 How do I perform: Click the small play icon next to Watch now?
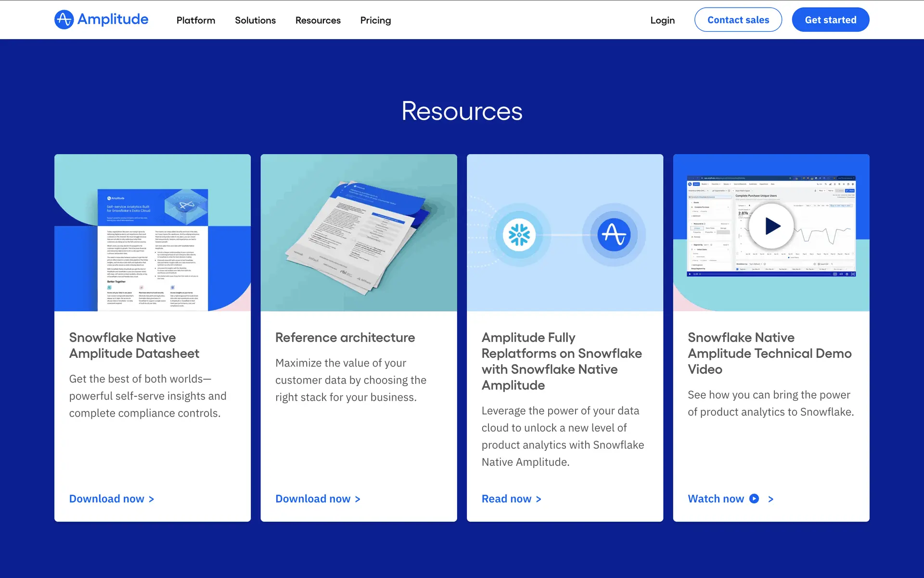(x=754, y=499)
